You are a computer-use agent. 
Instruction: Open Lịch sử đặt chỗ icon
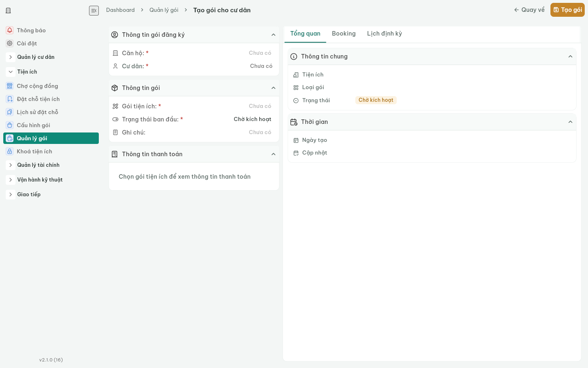pyautogui.click(x=10, y=112)
